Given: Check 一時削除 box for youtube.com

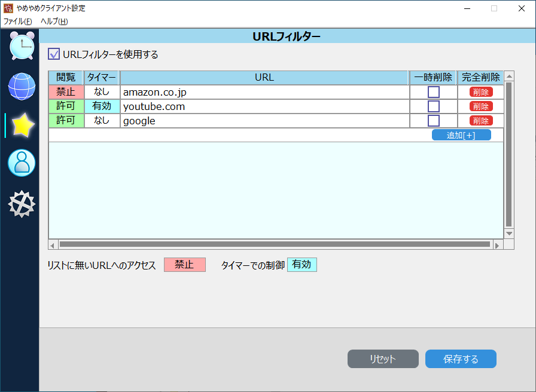Looking at the screenshot, I should (x=434, y=106).
